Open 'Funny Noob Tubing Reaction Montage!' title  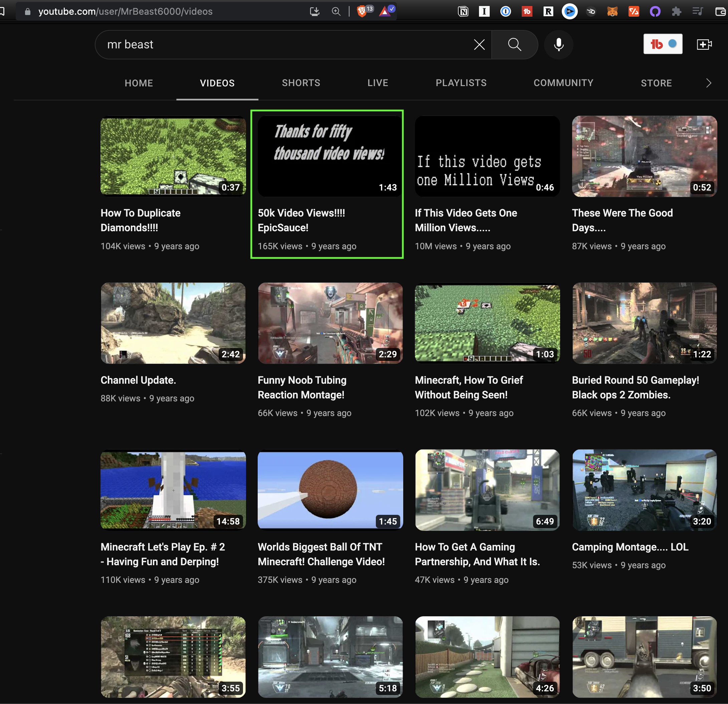click(x=302, y=387)
